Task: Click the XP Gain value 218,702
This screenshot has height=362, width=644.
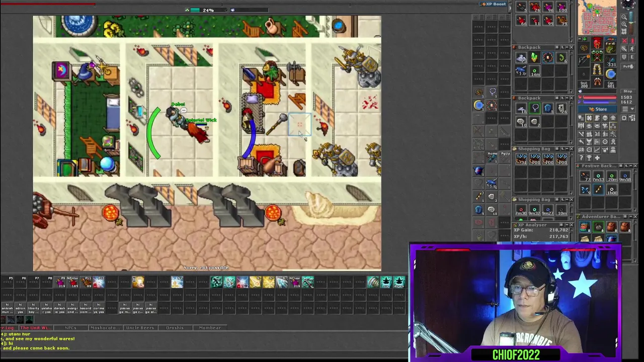Action: pyautogui.click(x=559, y=230)
